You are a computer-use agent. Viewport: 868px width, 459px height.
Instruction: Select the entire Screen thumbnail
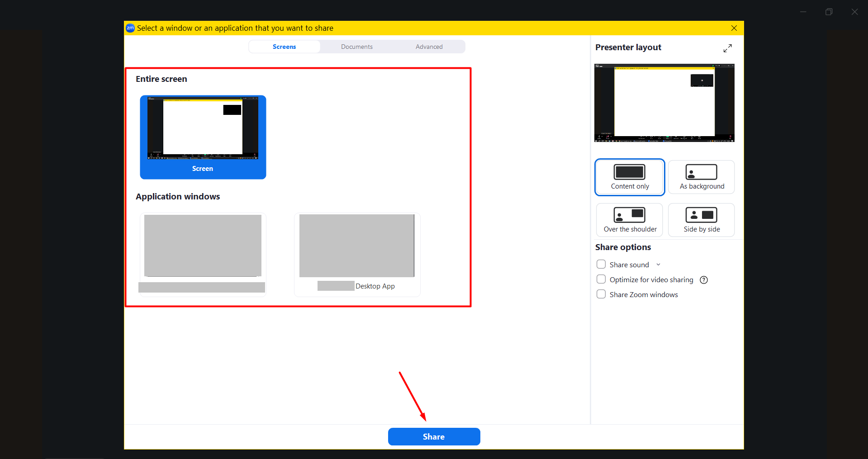(203, 137)
